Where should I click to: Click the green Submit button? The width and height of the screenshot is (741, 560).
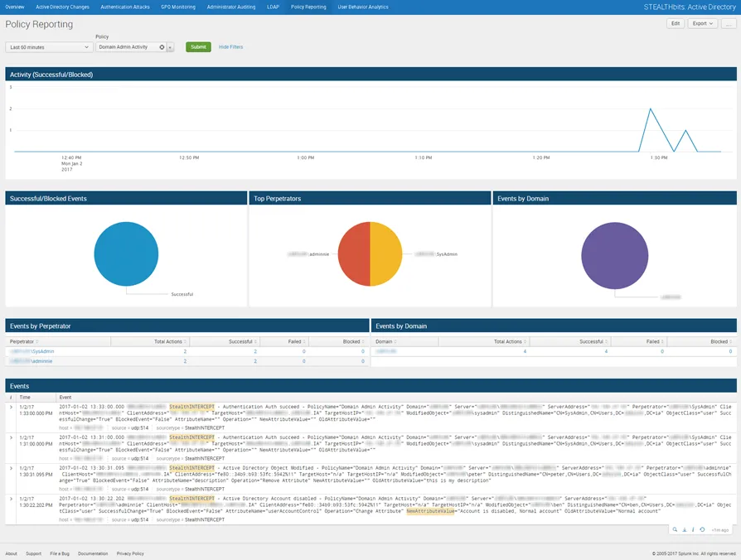pos(198,46)
